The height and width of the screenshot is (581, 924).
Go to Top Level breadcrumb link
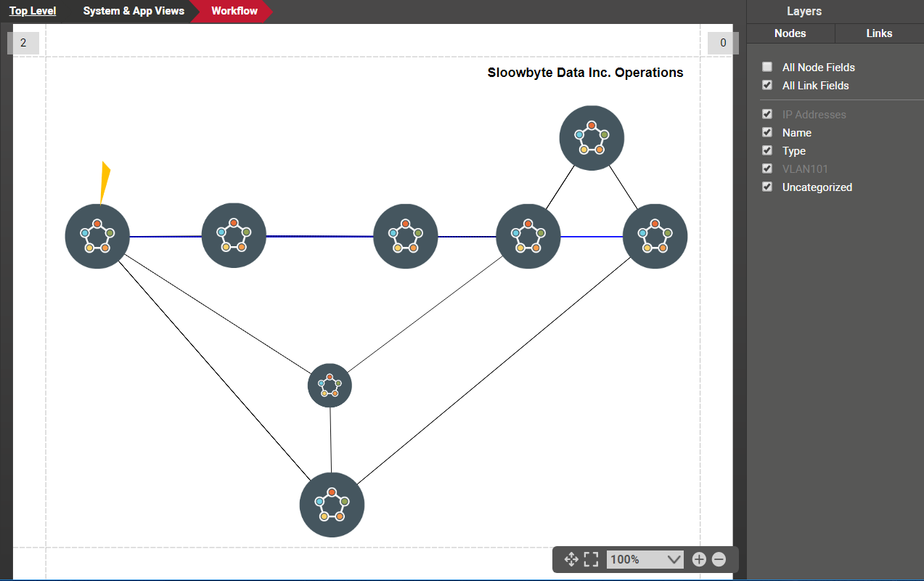tap(33, 11)
